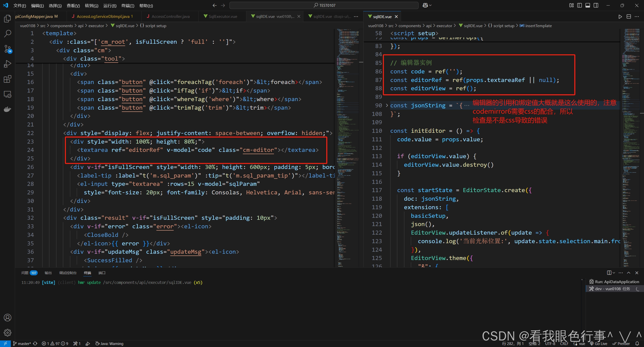Viewport: 644px width, 347px height.
Task: Open the Extensions view
Action: 8,79
